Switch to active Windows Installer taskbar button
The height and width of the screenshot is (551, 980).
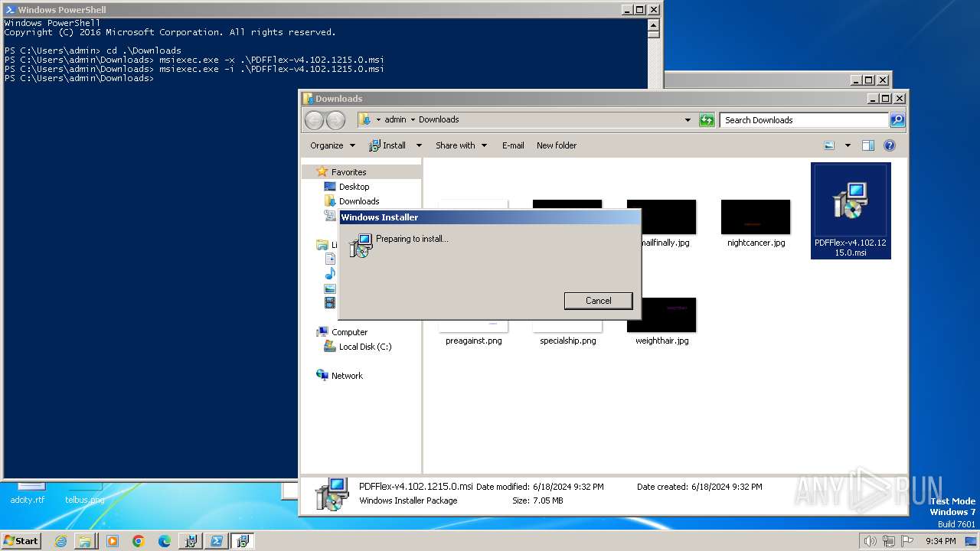point(243,541)
